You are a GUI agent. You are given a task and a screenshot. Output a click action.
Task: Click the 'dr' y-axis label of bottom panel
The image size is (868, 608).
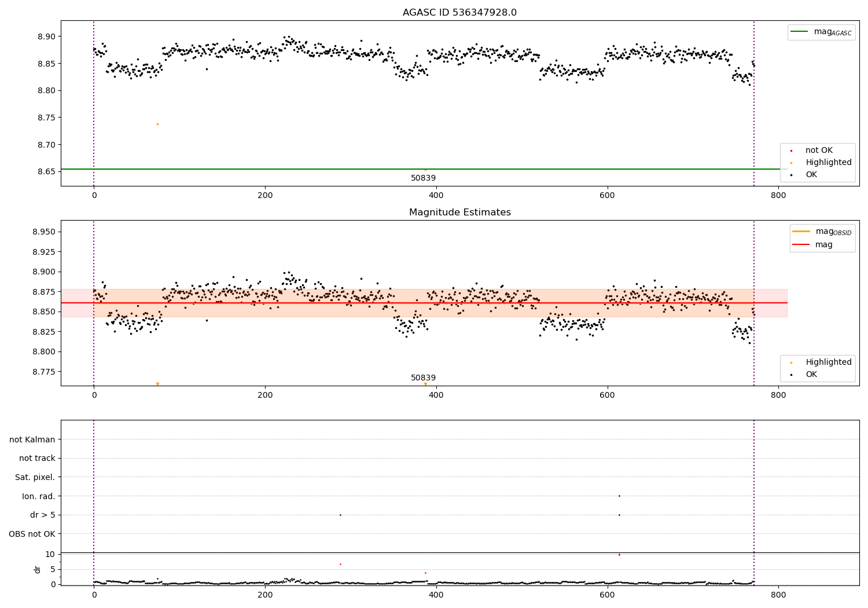38,570
